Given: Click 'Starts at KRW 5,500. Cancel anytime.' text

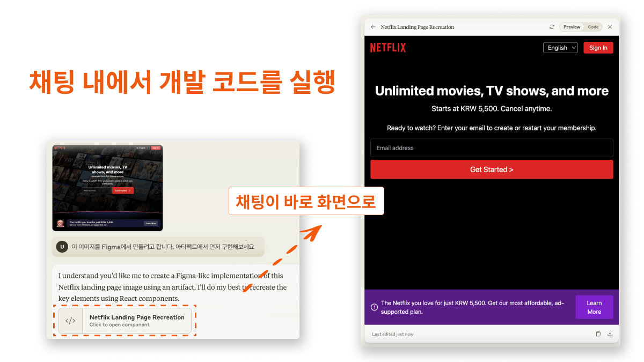Looking at the screenshot, I should 492,109.
